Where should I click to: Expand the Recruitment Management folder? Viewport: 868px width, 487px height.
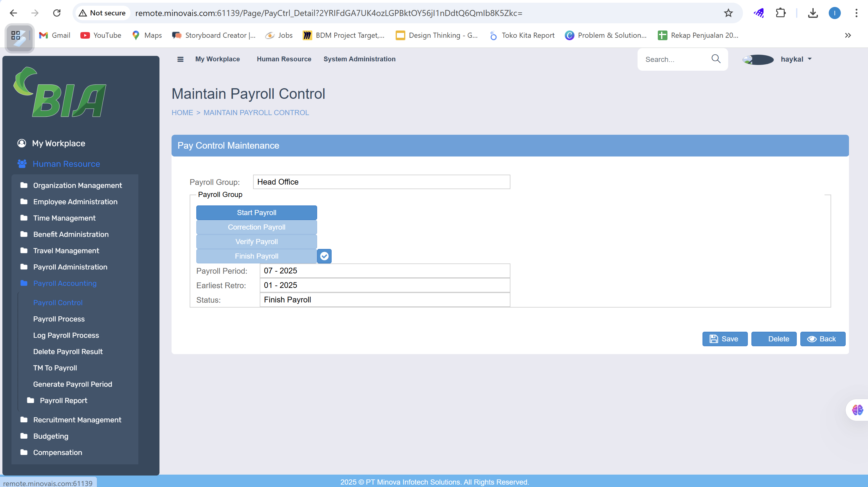coord(77,420)
